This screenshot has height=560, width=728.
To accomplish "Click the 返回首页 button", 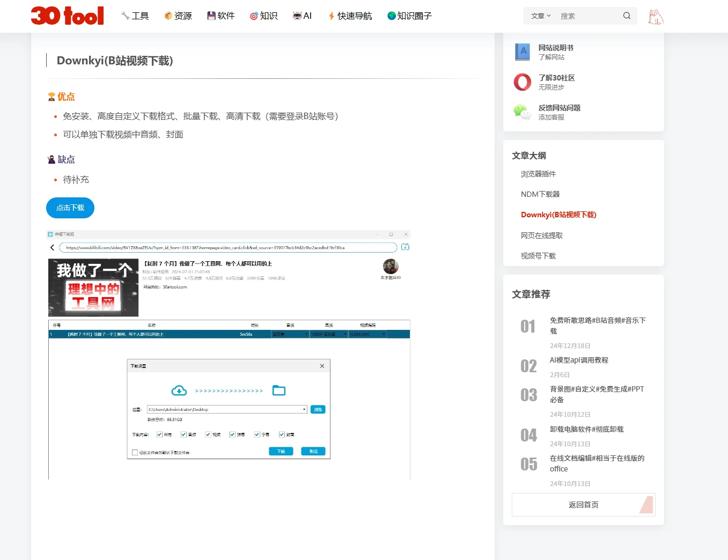I will pyautogui.click(x=583, y=505).
